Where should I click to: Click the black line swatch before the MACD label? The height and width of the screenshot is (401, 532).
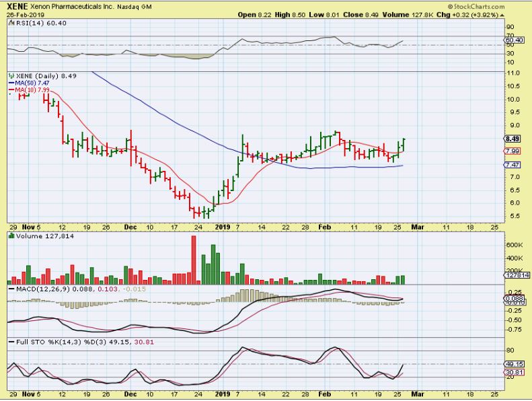coord(11,289)
